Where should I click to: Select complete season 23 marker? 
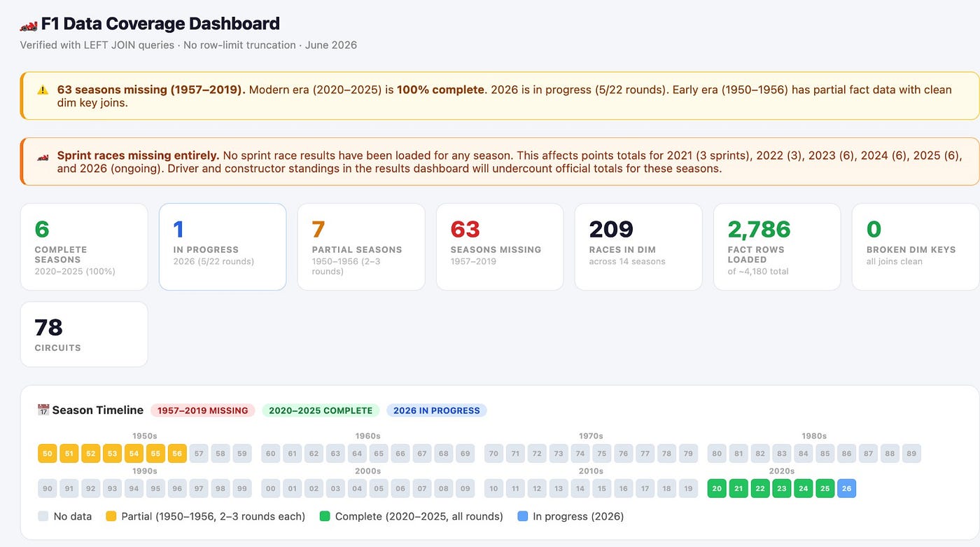pyautogui.click(x=782, y=488)
